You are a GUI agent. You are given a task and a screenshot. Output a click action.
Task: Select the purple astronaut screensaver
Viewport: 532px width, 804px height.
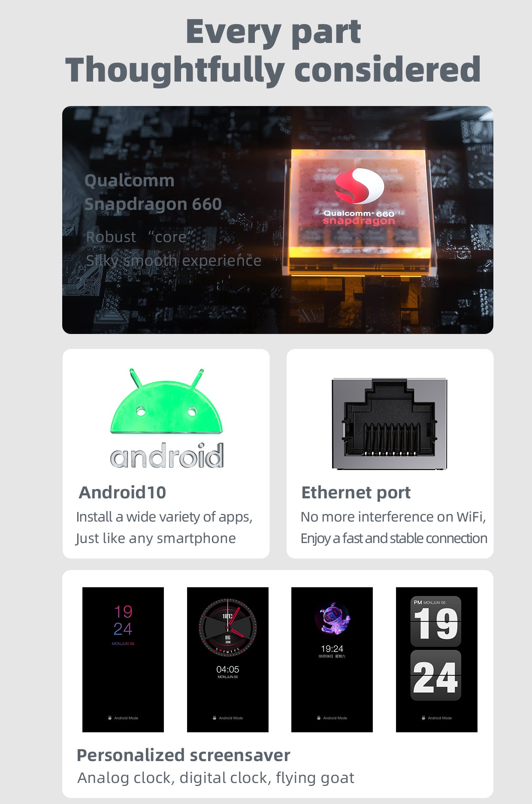332,659
